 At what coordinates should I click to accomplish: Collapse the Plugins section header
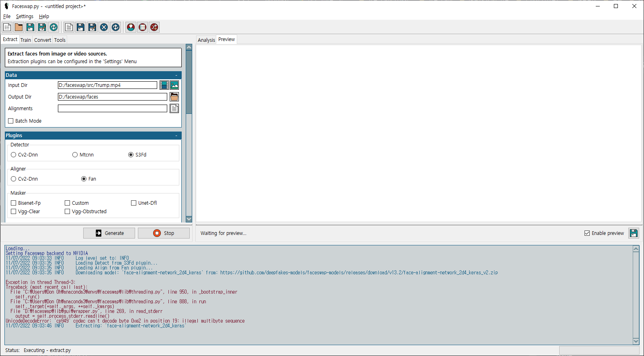[93, 136]
